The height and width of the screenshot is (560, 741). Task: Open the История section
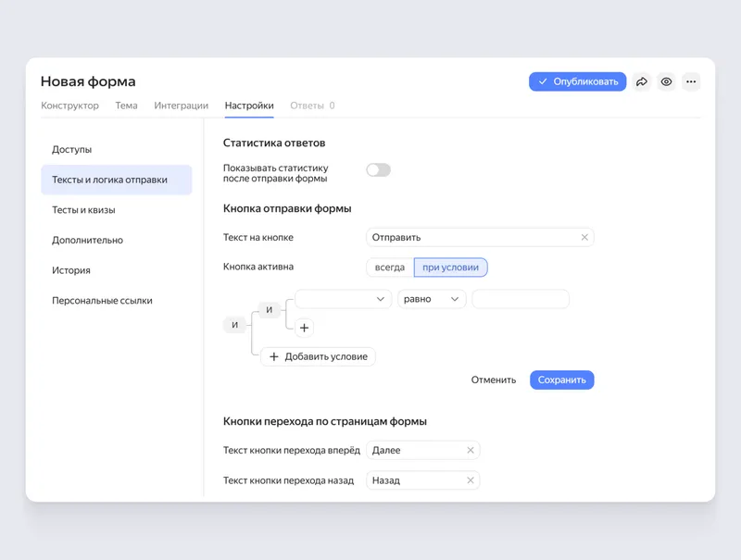[x=117, y=270]
